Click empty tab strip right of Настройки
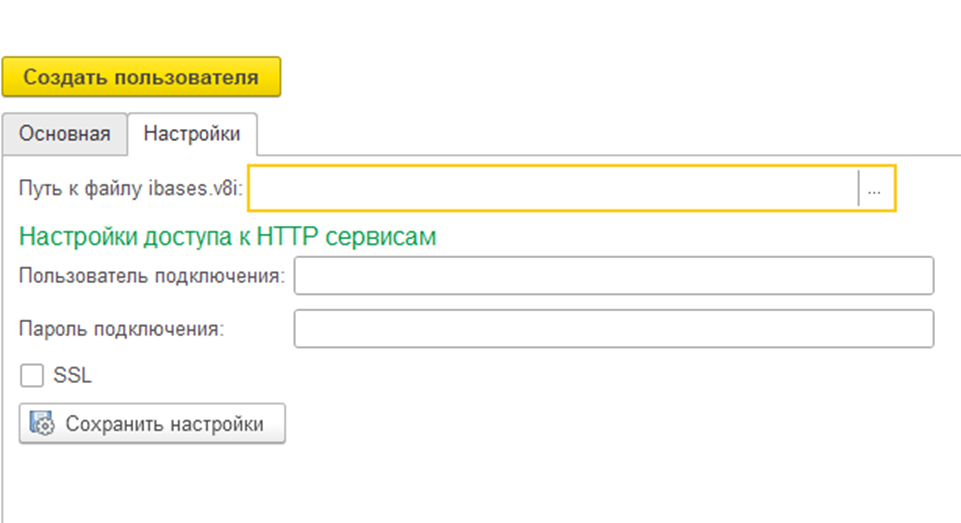Viewport: 961px width, 523px height. pyautogui.click(x=600, y=134)
